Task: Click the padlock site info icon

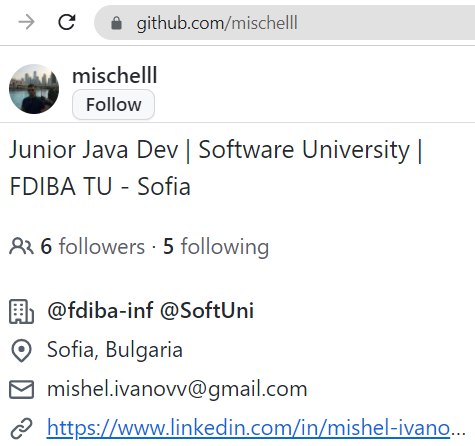Action: tap(116, 23)
